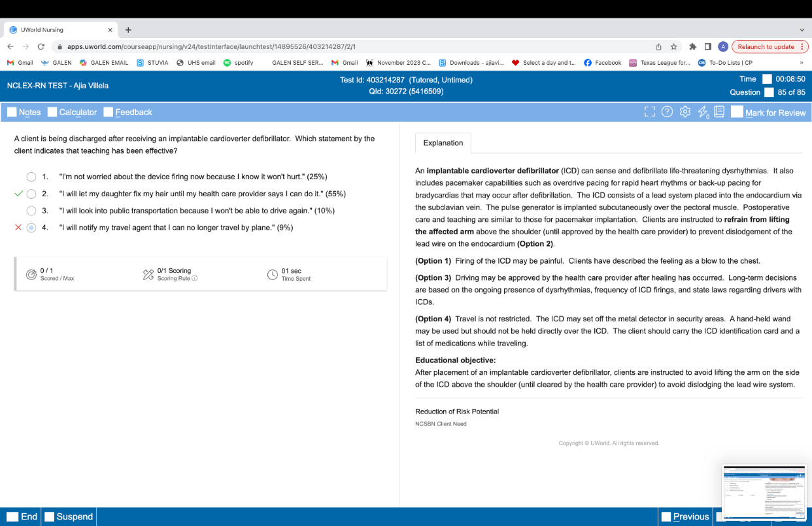Open Chrome's three-dot menu beside Relaunch

click(803, 46)
